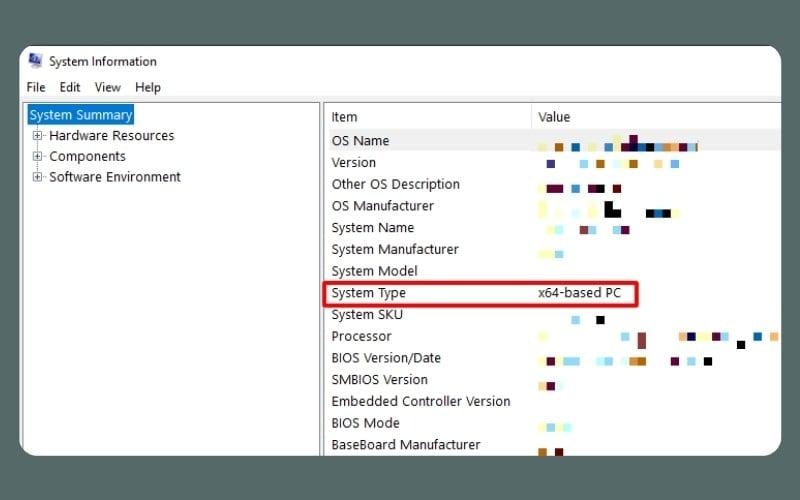Select the System Type row
The image size is (800, 500).
tap(368, 293)
